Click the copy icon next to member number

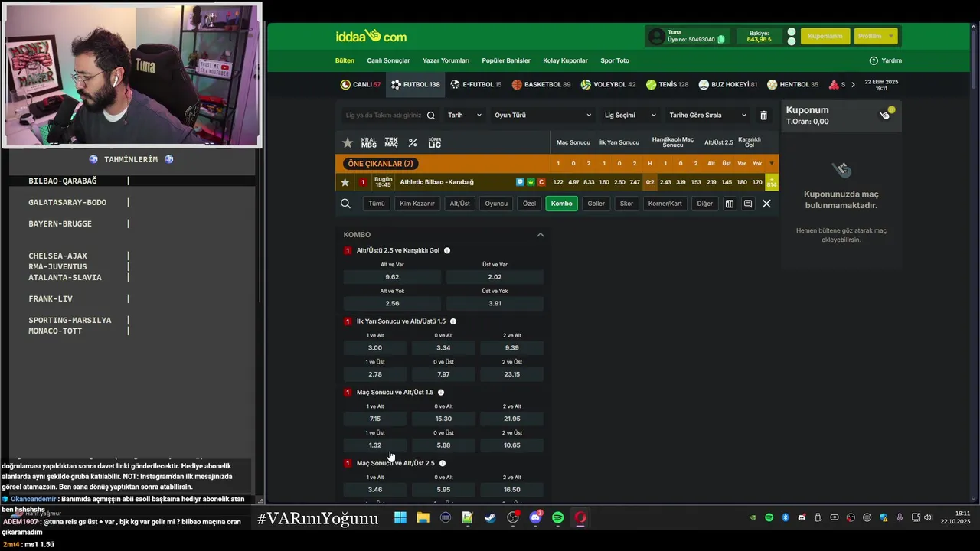(x=721, y=39)
